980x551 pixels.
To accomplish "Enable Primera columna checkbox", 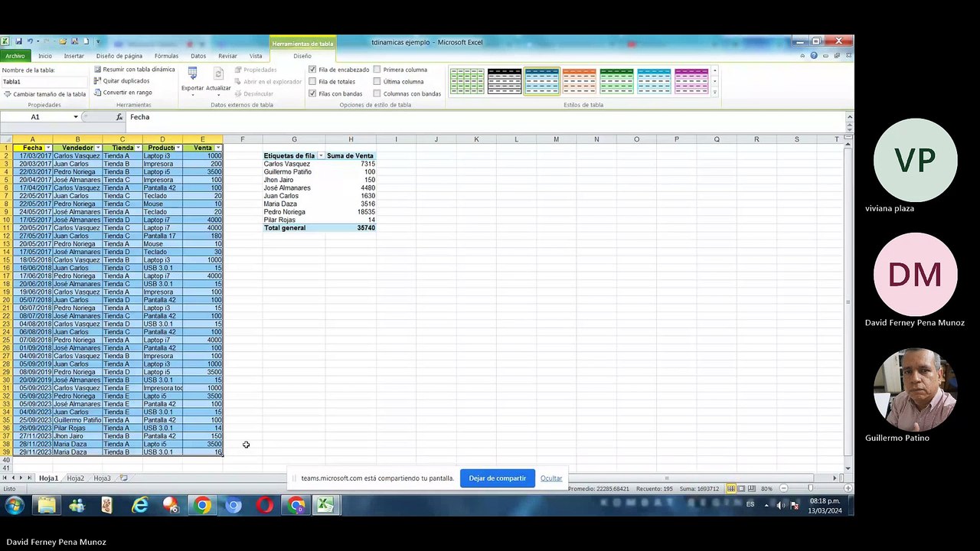I will pyautogui.click(x=377, y=70).
